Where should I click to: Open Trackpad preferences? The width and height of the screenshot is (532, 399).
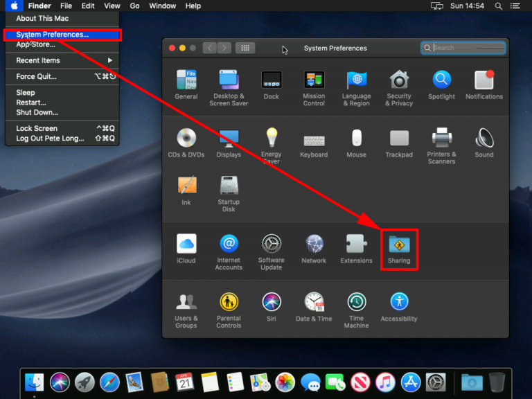(x=399, y=143)
